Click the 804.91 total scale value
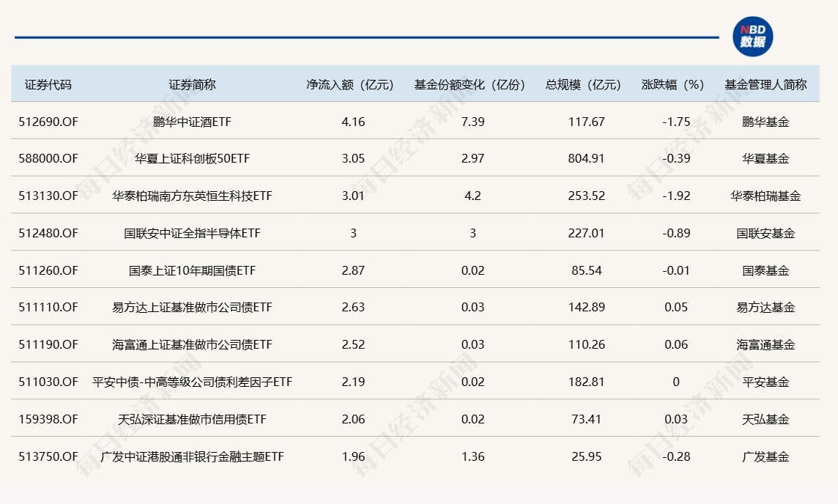838x504 pixels. (585, 158)
